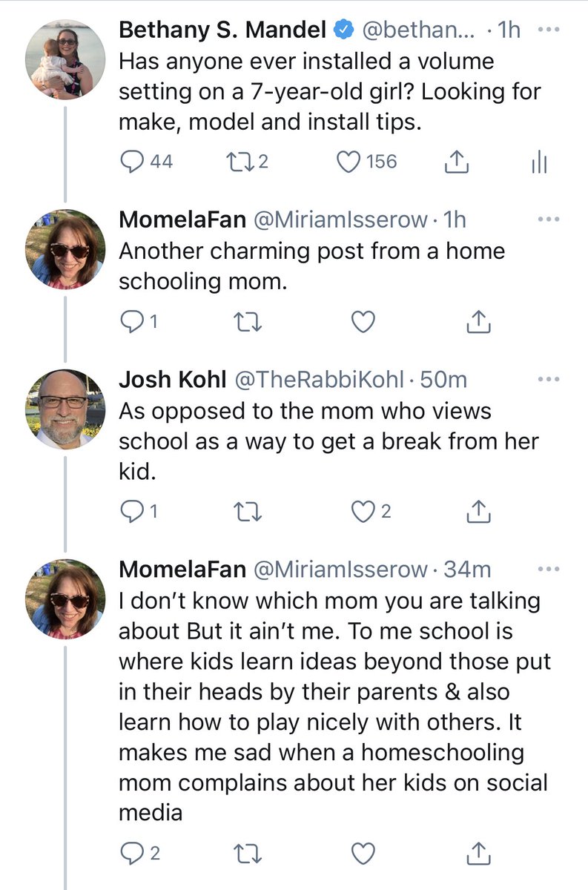Open Bethany S. Mandel's name link
588x890 pixels.
pyautogui.click(x=223, y=31)
